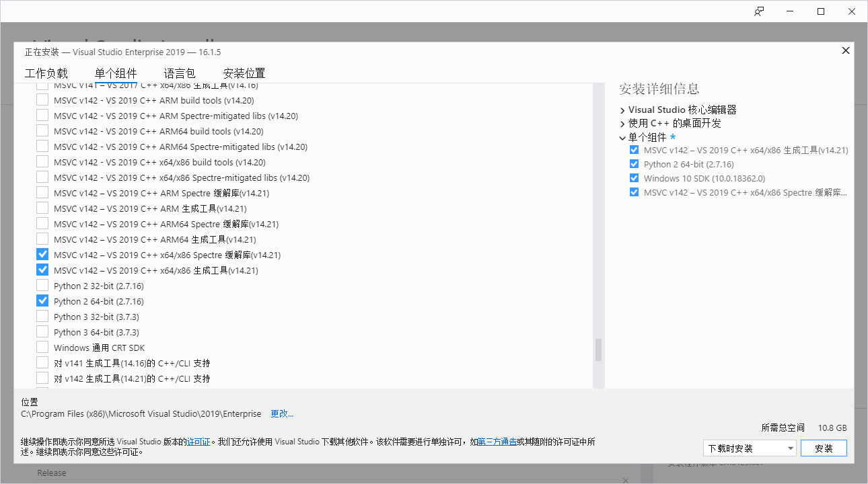This screenshot has height=484, width=868.
Task: Open the 安装位置 tab
Action: tap(244, 73)
